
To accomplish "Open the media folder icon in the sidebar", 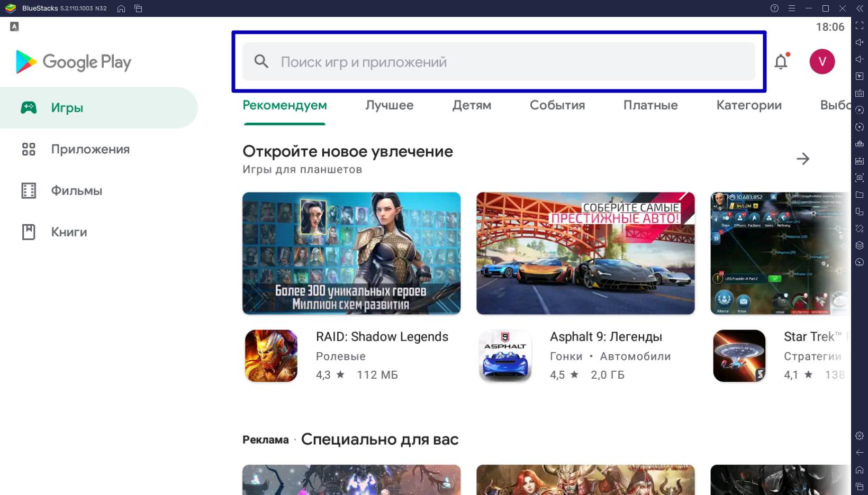I will click(x=860, y=195).
